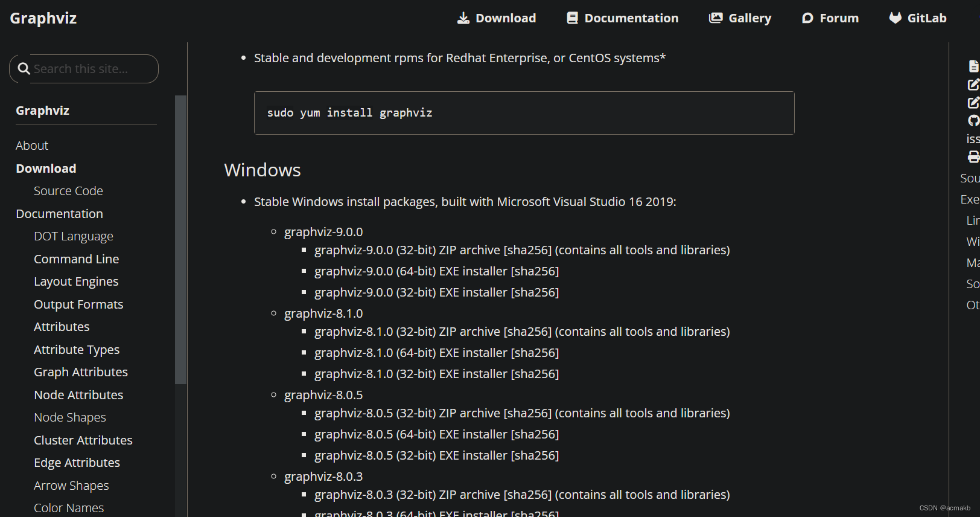980x517 pixels.
Task: Click the 'Stable and development rpms' list text
Action: 460,58
